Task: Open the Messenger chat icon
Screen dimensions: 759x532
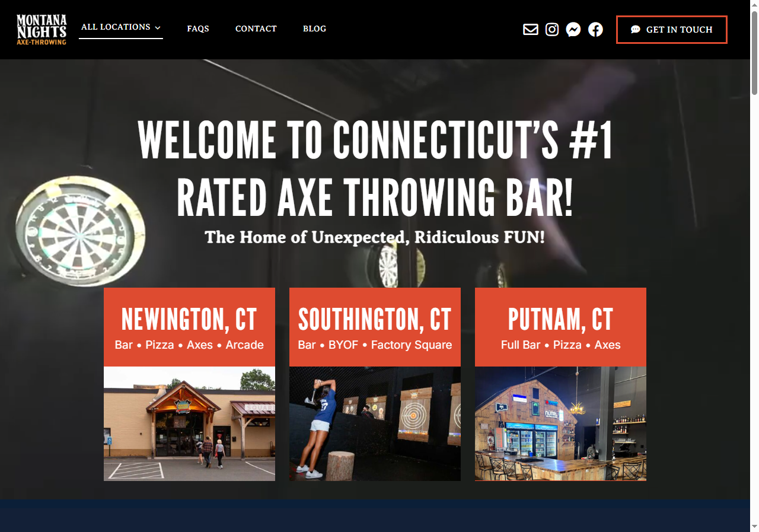Action: point(573,29)
